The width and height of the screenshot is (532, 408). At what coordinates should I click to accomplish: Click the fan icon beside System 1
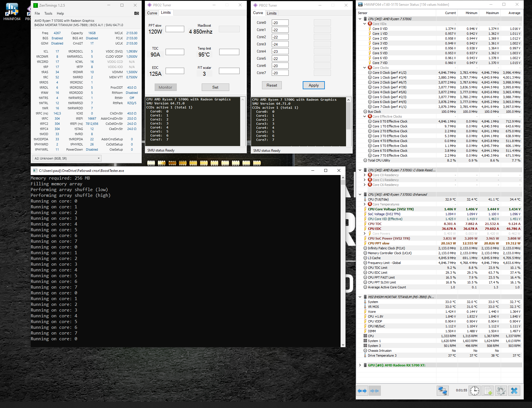365,341
